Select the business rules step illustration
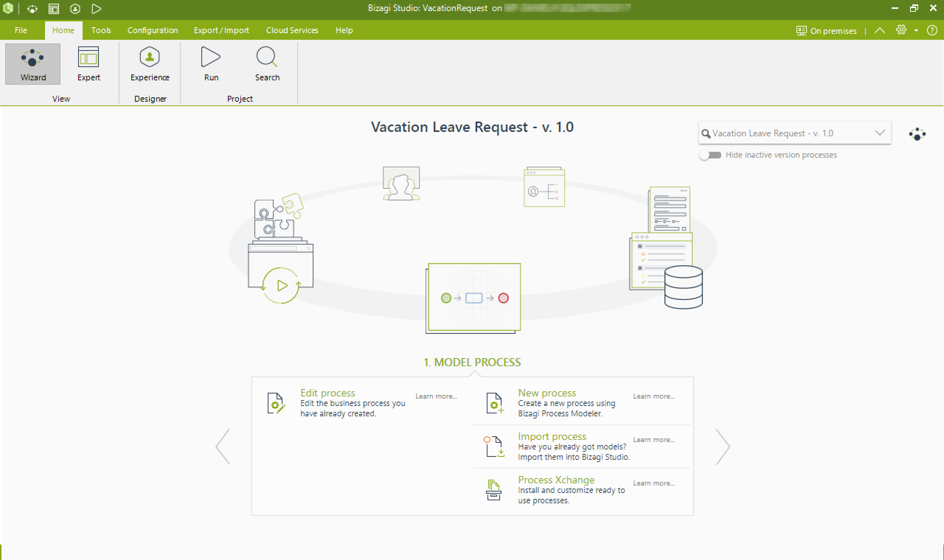 (544, 187)
